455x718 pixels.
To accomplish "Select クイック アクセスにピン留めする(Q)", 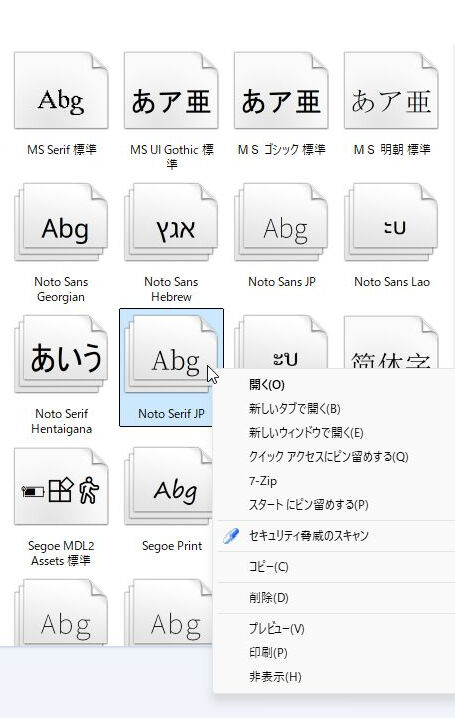I will [329, 457].
